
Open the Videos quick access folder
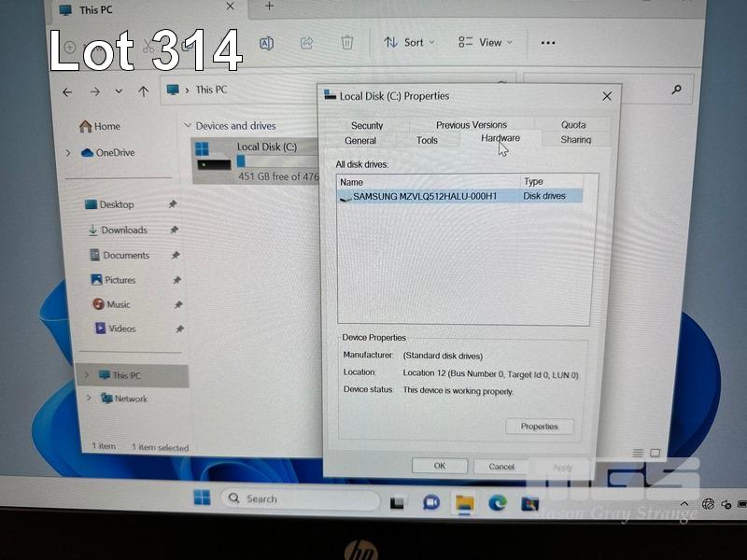click(x=115, y=329)
